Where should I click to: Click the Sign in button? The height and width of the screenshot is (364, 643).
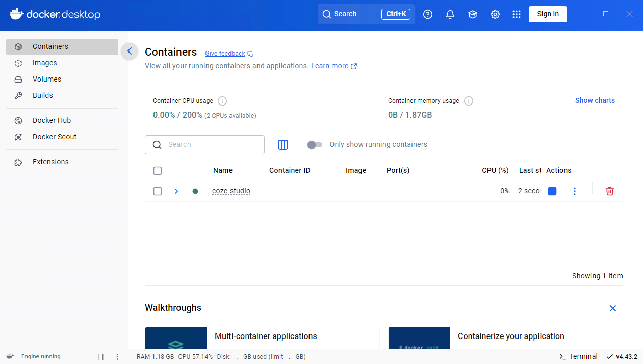click(548, 14)
